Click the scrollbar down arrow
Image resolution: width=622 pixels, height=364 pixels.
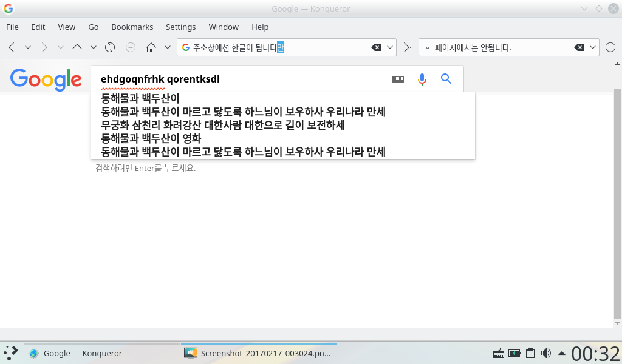617,323
